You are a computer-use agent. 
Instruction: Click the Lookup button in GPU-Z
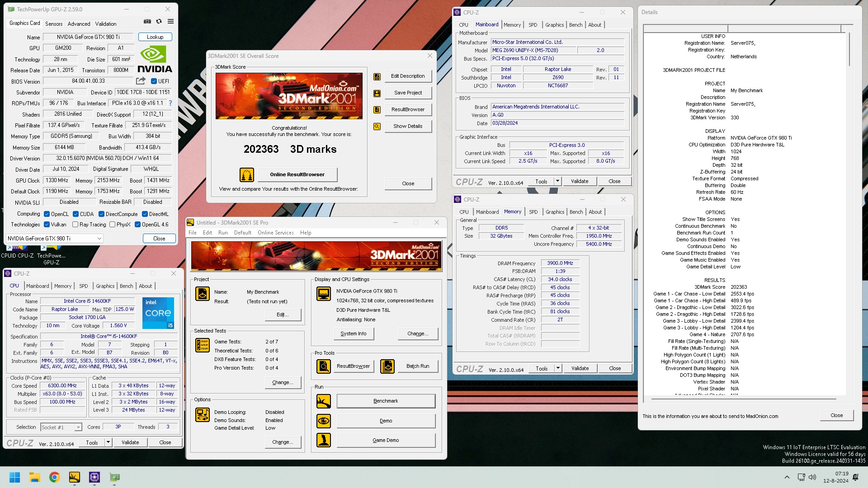[x=155, y=37]
